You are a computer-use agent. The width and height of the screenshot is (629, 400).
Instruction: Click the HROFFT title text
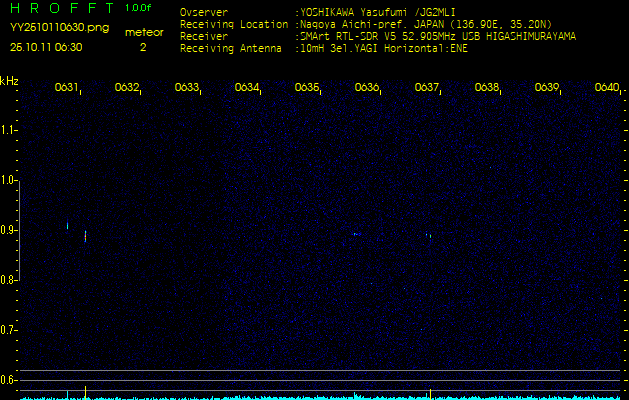click(x=62, y=8)
